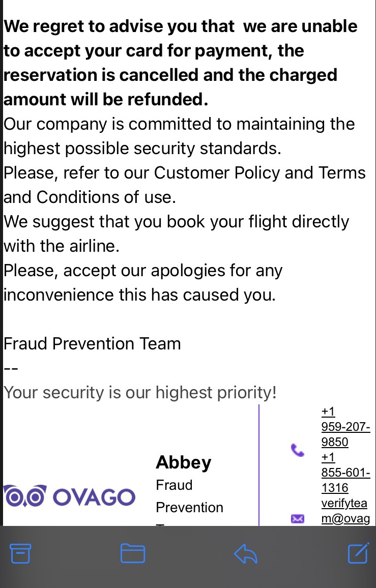Open the verifyteam email address link
Image resolution: width=376 pixels, height=588 pixels.
pos(345,511)
